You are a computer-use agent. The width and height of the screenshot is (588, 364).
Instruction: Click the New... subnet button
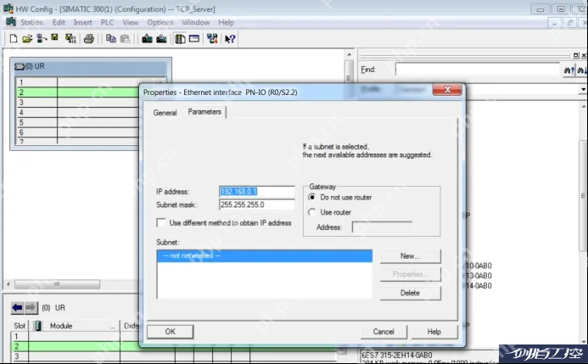(x=410, y=255)
